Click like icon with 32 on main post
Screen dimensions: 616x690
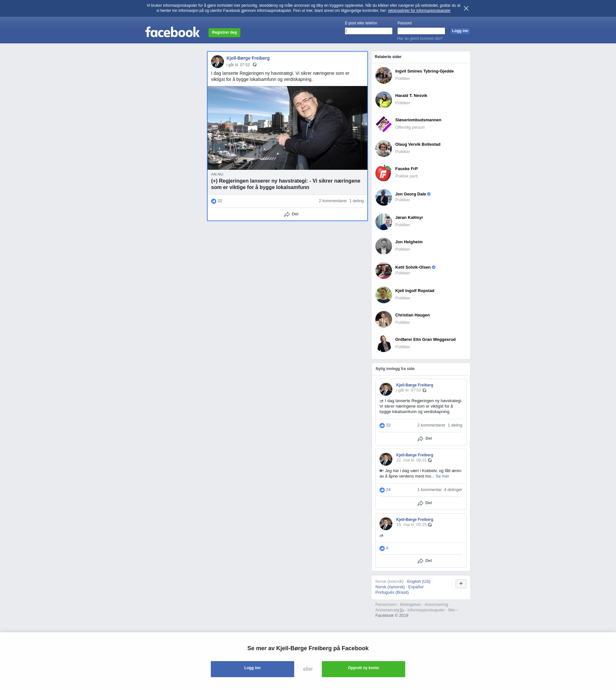click(214, 201)
